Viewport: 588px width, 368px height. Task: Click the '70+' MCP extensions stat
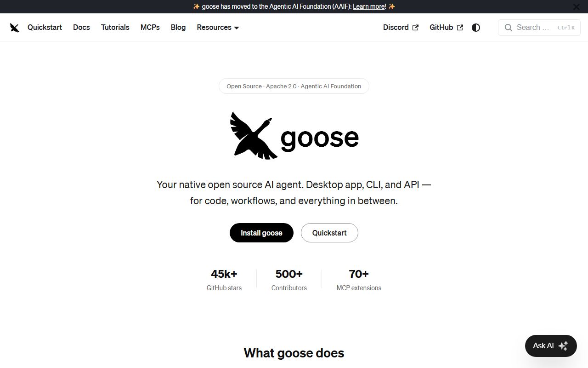[359, 280]
